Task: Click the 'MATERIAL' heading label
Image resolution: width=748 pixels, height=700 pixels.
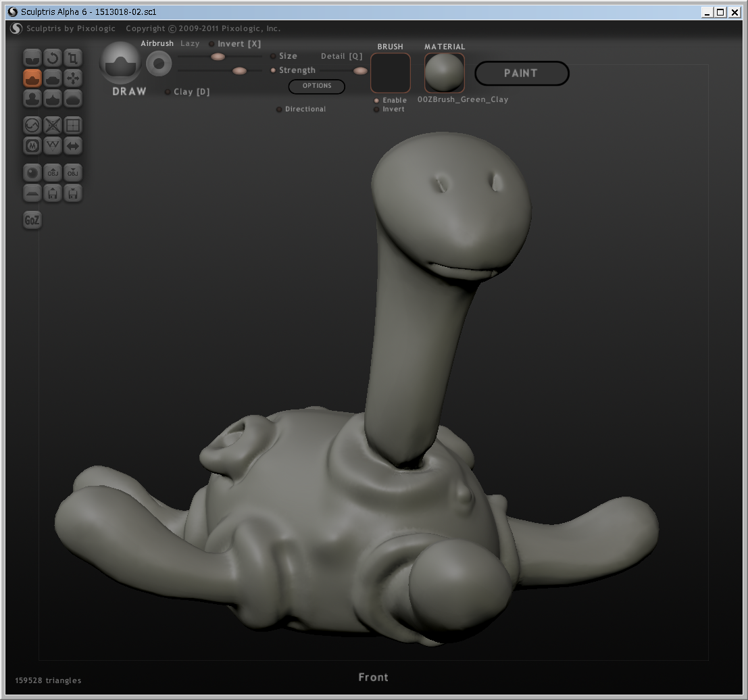Action: pos(445,47)
